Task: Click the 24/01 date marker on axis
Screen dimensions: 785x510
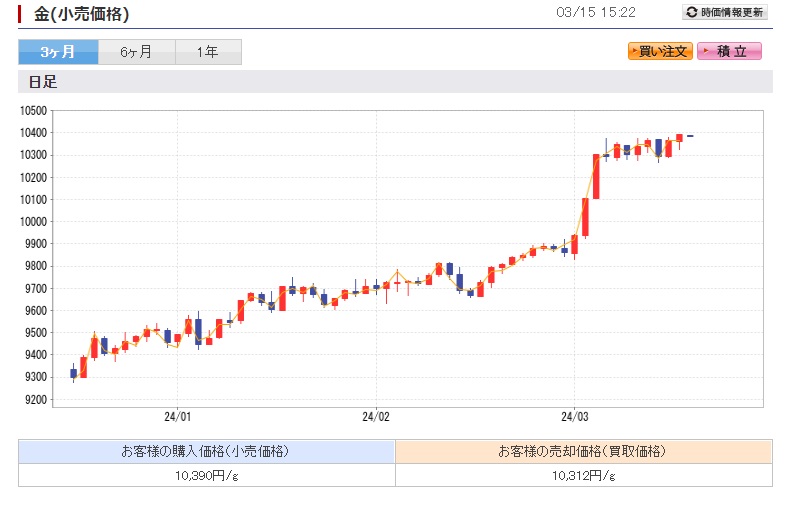Action: (177, 416)
